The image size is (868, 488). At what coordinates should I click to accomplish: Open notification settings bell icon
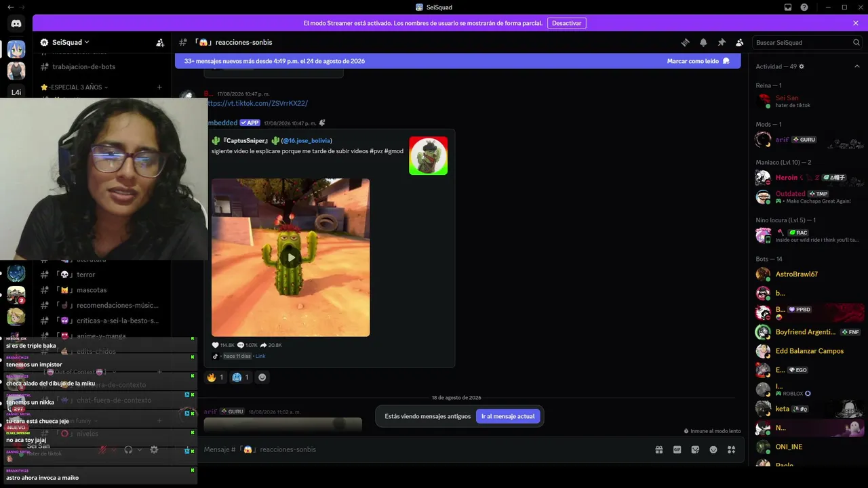[703, 42]
